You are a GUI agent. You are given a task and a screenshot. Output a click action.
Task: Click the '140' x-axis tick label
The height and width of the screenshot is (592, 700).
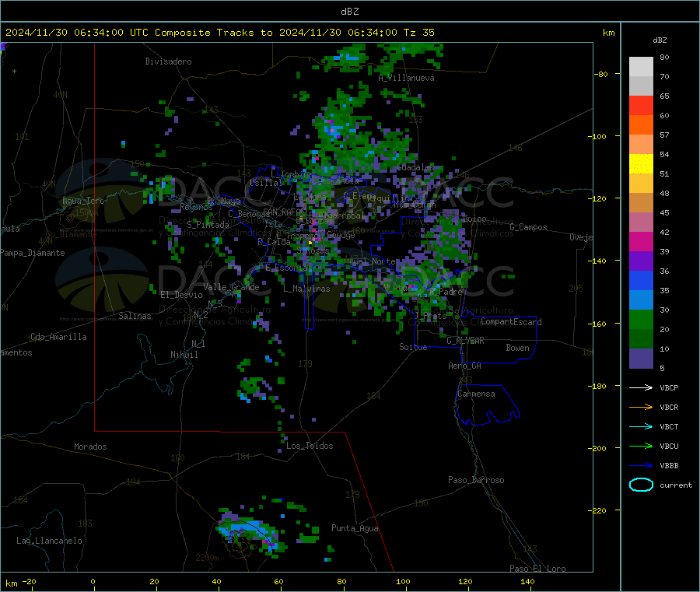coord(527,582)
